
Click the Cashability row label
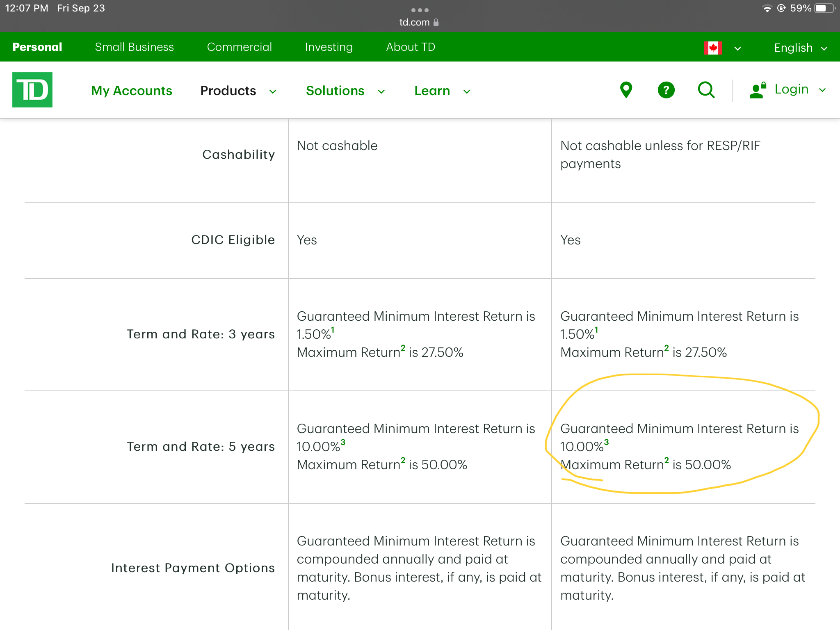pyautogui.click(x=239, y=155)
